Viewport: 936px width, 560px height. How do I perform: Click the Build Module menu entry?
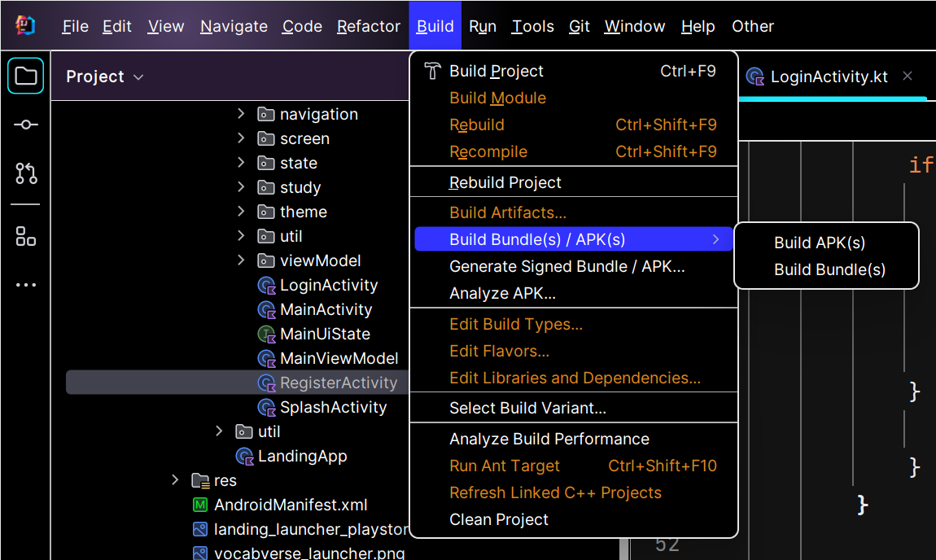tap(574, 98)
